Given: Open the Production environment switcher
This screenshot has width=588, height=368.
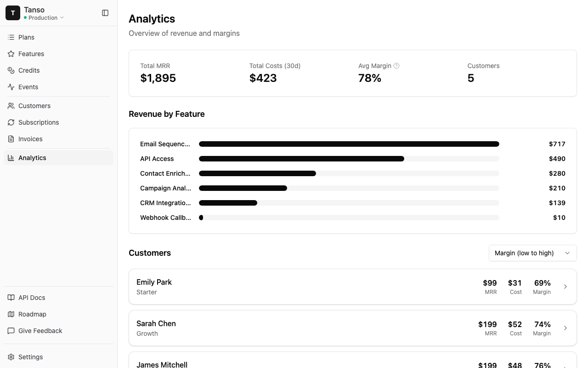Looking at the screenshot, I should [x=44, y=18].
